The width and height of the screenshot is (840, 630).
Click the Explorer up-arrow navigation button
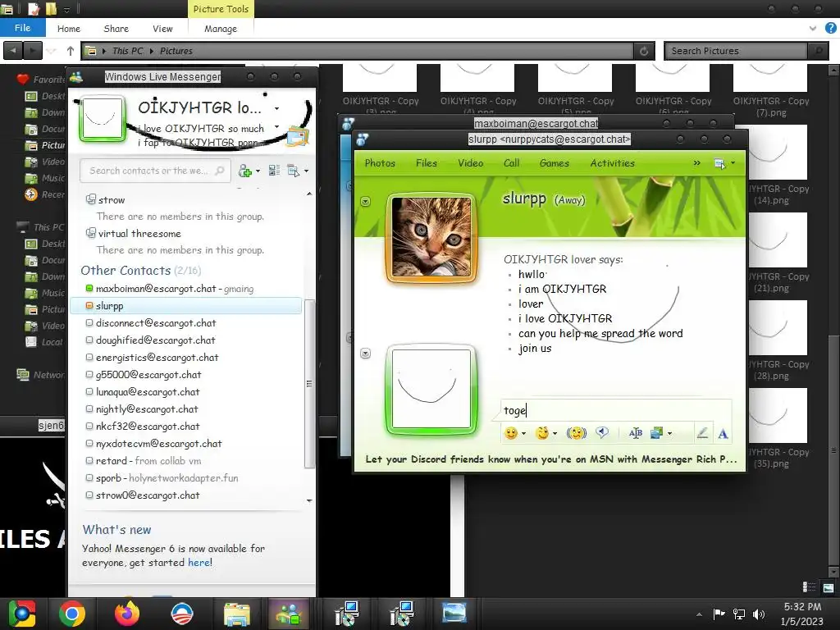(71, 51)
